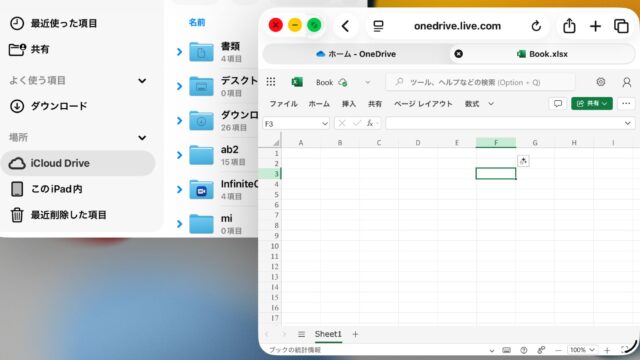Select iCloud Drive in the sidebar
Viewport: 640px width, 360px height.
[78, 163]
